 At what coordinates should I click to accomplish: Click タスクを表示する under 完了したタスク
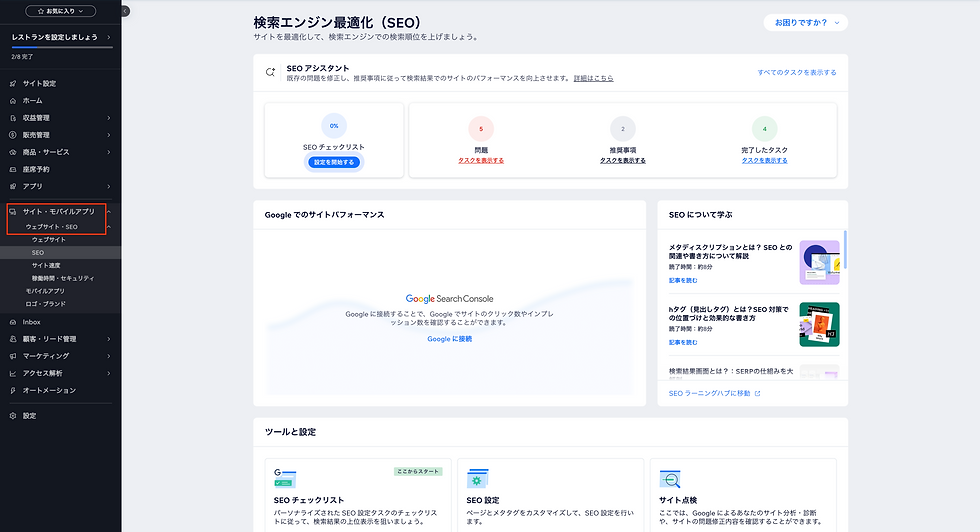click(764, 161)
